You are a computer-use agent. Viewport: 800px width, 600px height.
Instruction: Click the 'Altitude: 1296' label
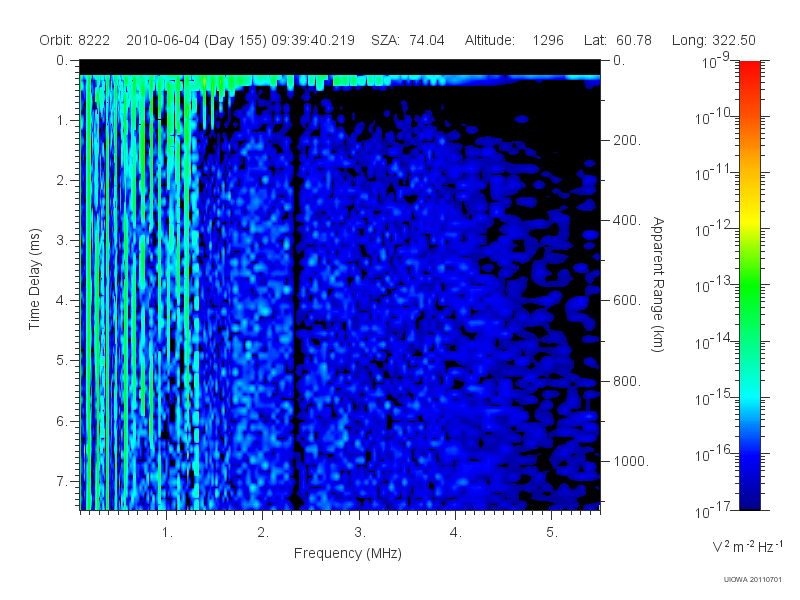tap(514, 40)
